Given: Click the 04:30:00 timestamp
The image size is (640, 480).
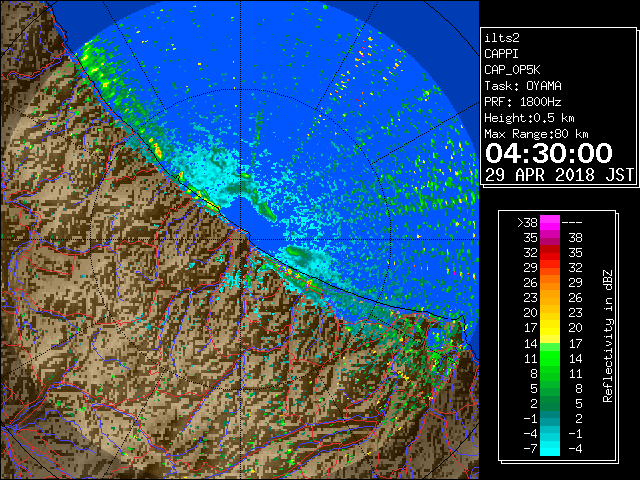Looking at the screenshot, I should pyautogui.click(x=549, y=153).
